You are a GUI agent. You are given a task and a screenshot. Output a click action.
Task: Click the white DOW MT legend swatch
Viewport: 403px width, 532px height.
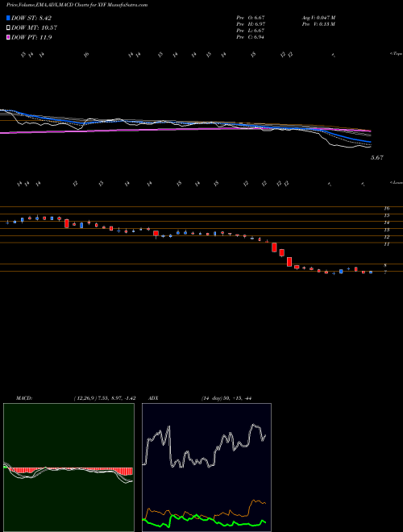[x=8, y=28]
